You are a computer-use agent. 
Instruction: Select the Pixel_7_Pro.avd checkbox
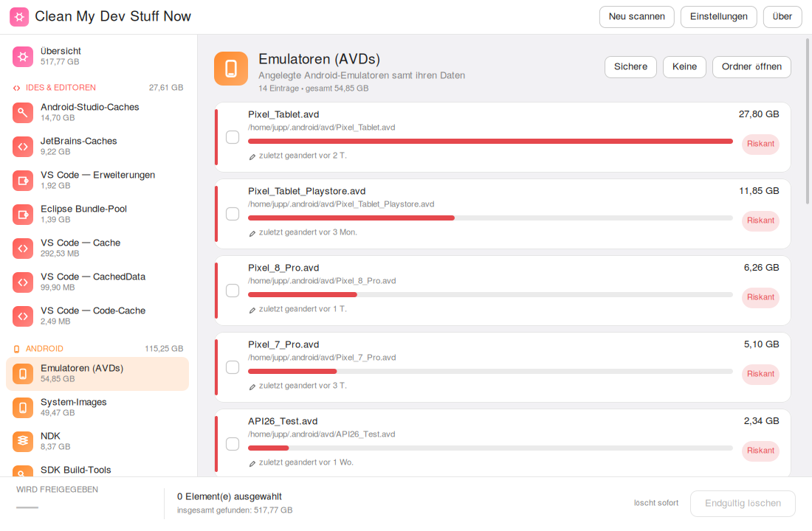coord(233,367)
